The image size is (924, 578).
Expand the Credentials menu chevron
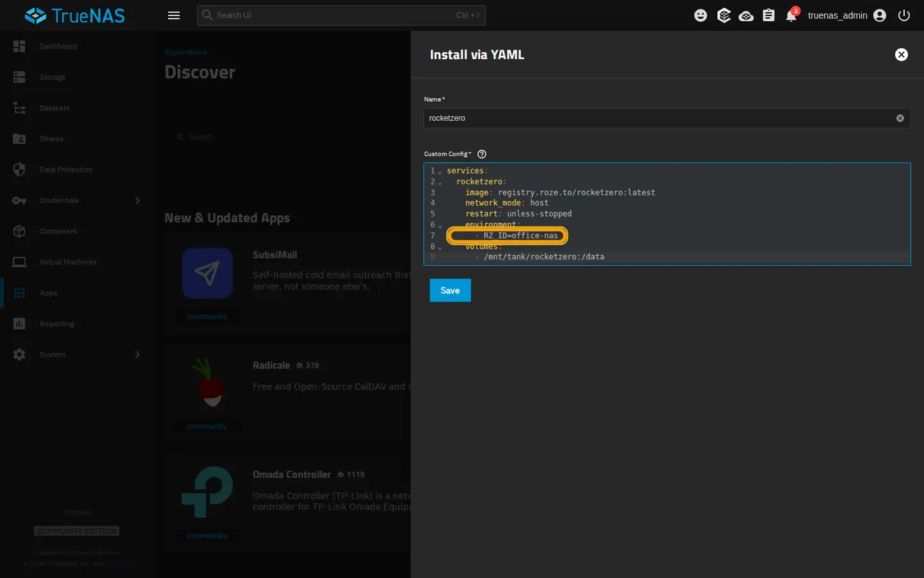point(137,200)
